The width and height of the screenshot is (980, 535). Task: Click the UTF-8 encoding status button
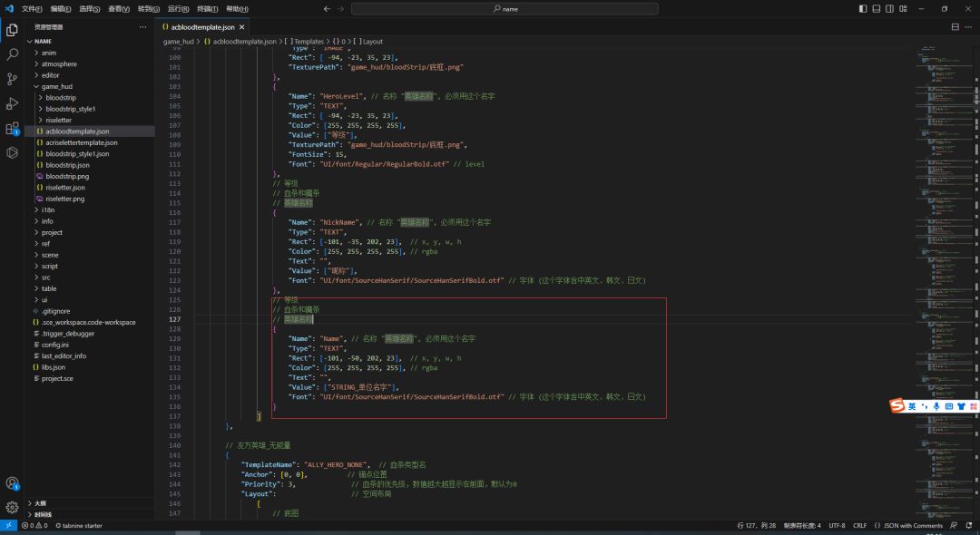coord(836,525)
